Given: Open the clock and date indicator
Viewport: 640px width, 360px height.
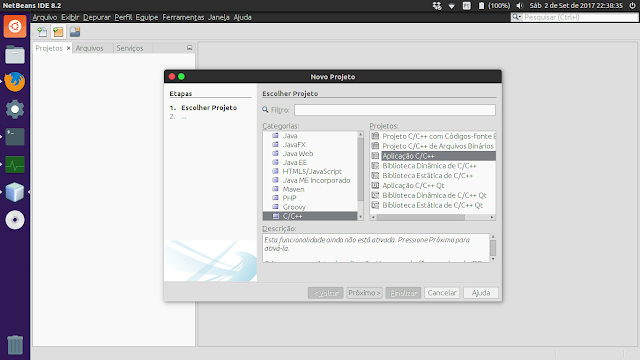Looking at the screenshot, I should coord(576,6).
